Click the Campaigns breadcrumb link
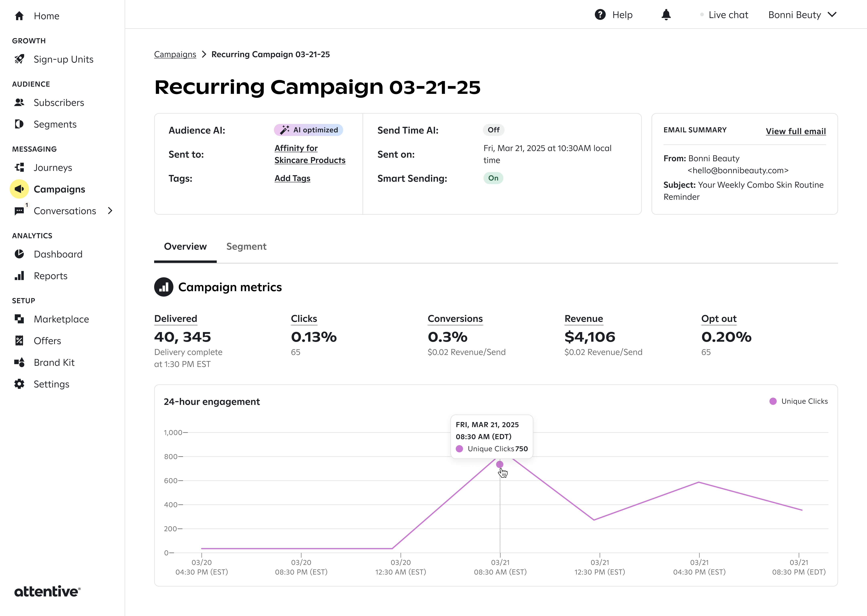The image size is (867, 616). click(x=175, y=54)
